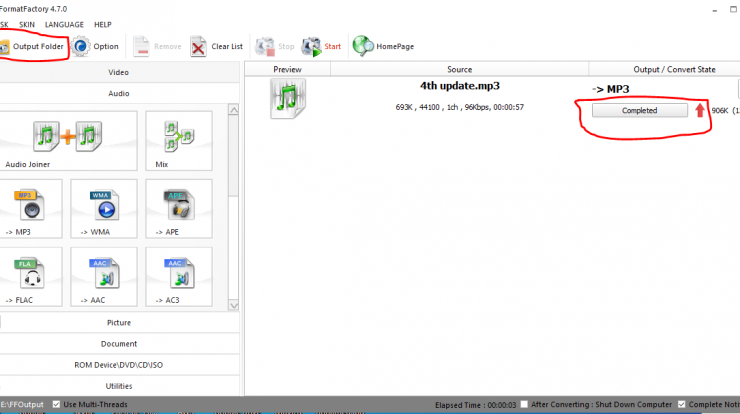The image size is (740, 414).
Task: Open the LANGUAGE menu
Action: point(64,25)
